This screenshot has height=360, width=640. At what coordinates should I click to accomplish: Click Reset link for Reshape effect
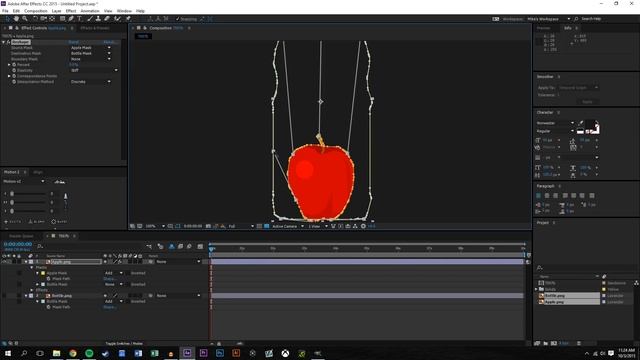[73, 42]
